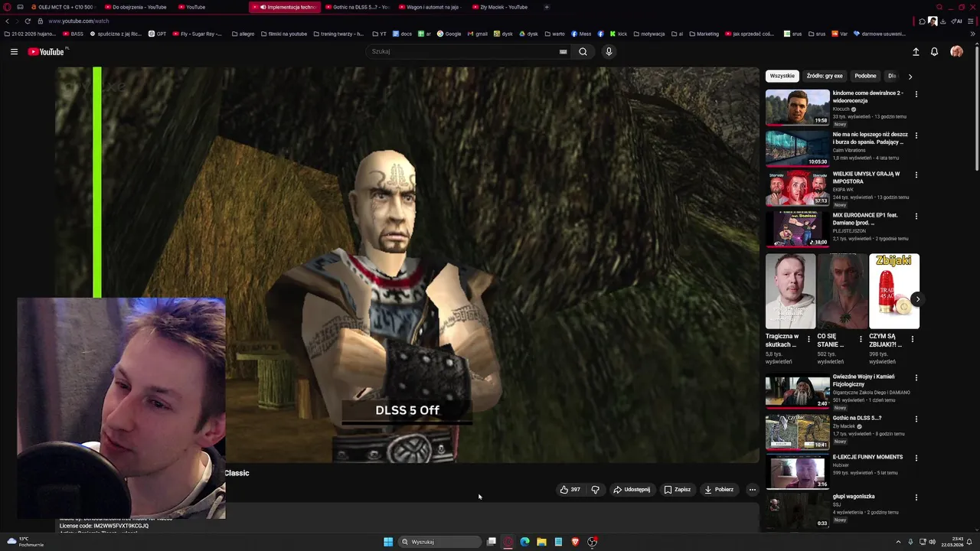Open kindome come dewiralnce 2 thumbnail
This screenshot has width=980, height=551.
pyautogui.click(x=797, y=107)
